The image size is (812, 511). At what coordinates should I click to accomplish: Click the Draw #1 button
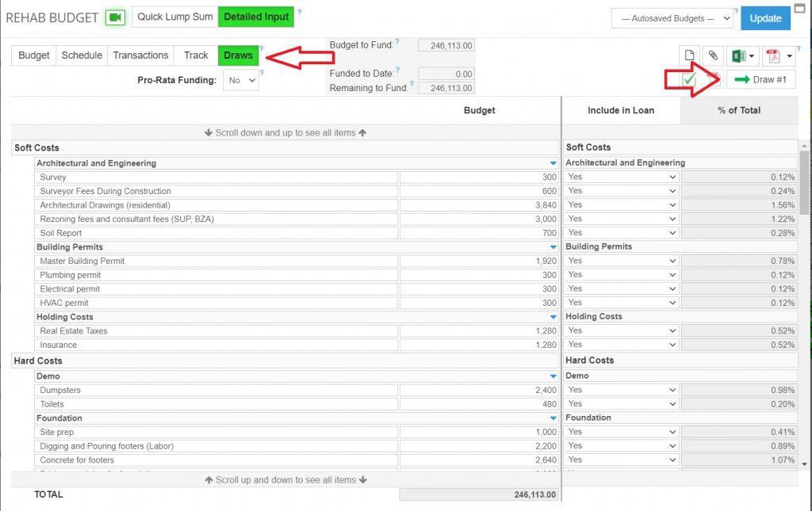(x=760, y=79)
